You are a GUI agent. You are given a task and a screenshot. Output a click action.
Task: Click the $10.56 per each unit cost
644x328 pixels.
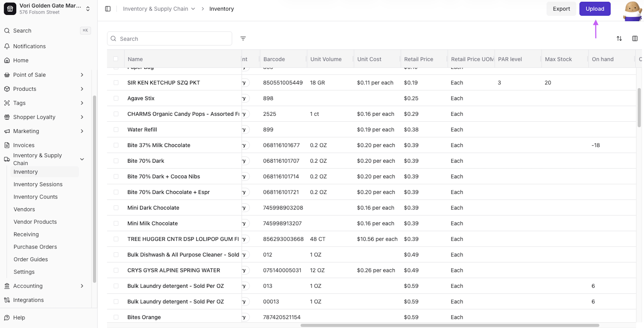(x=377, y=239)
